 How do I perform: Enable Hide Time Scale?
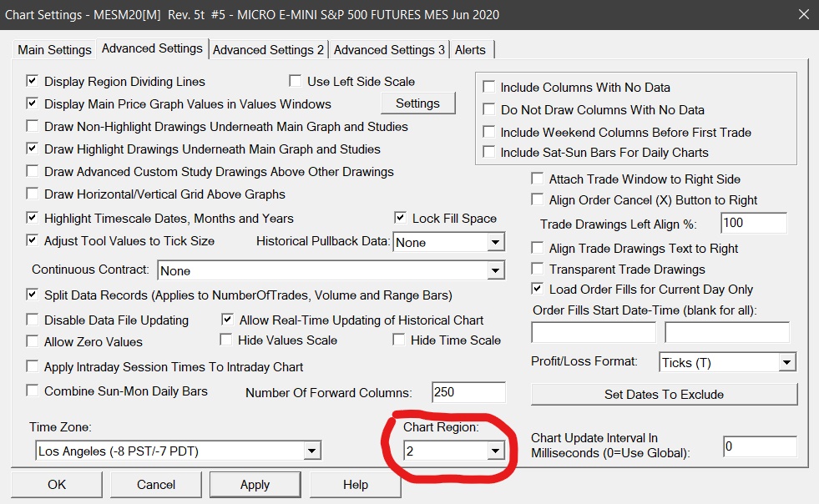pyautogui.click(x=399, y=340)
